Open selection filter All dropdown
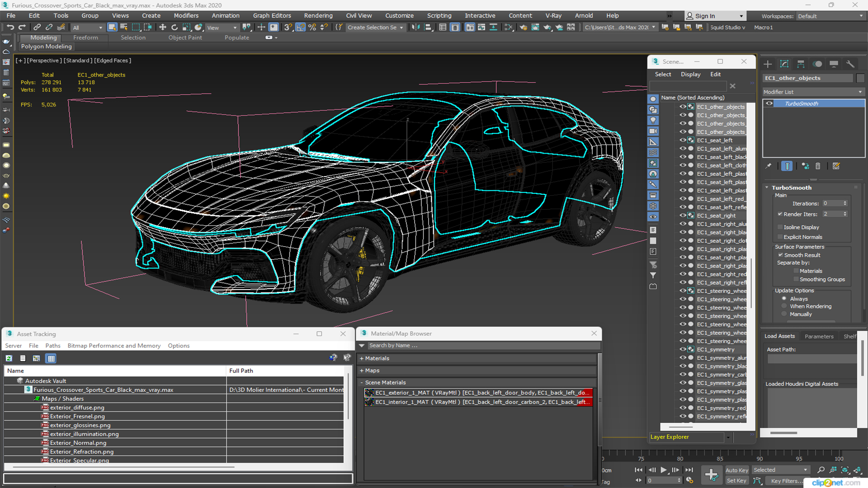The width and height of the screenshot is (868, 488). point(88,28)
